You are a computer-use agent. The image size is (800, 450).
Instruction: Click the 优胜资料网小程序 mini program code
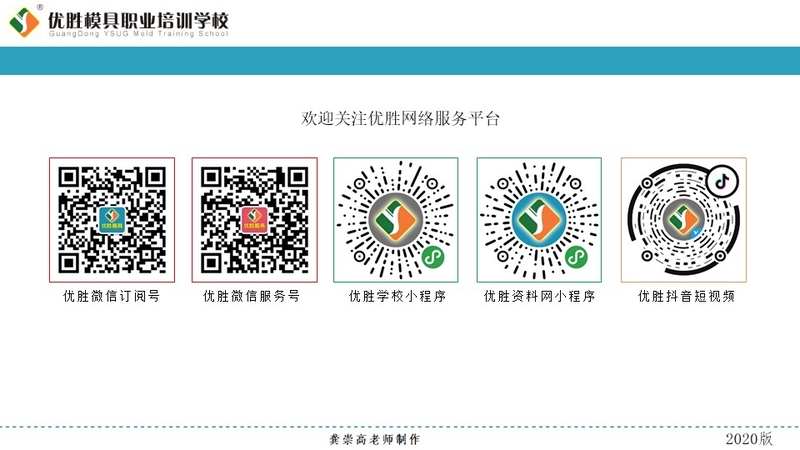[539, 220]
